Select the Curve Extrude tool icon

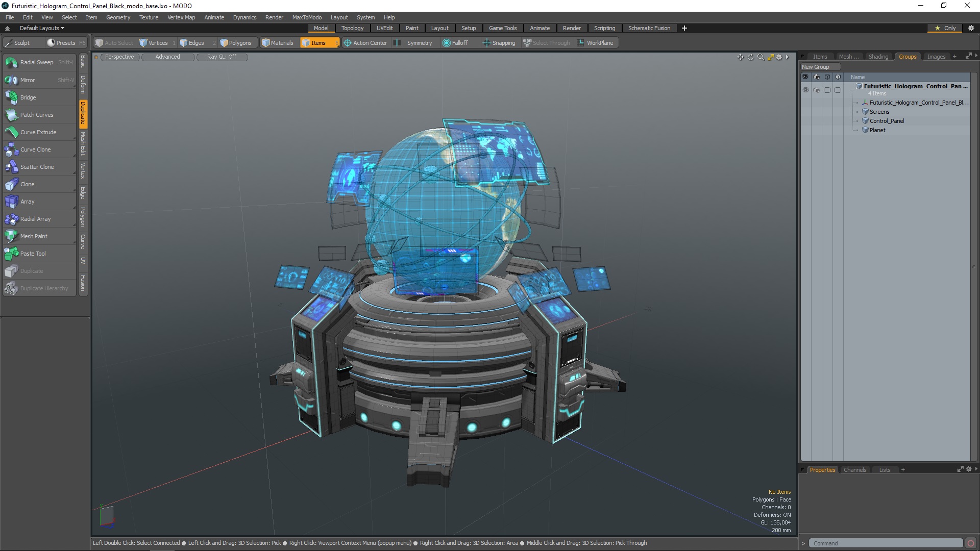(11, 132)
